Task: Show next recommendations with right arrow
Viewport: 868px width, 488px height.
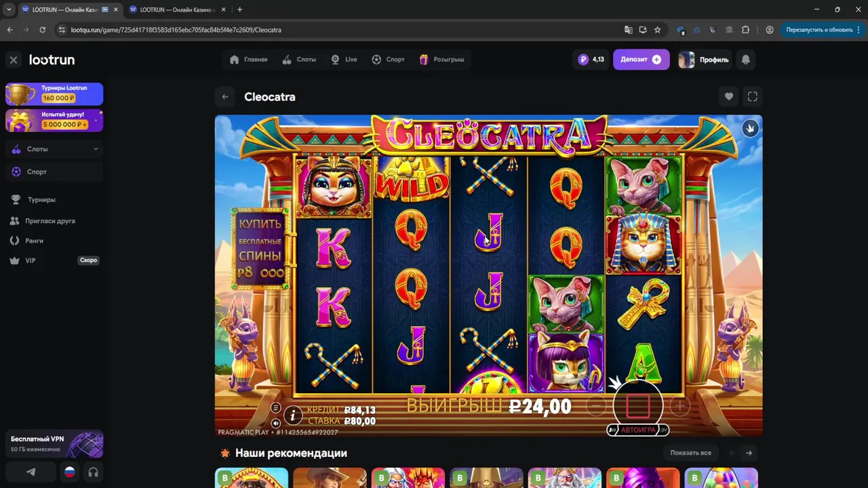Action: click(x=749, y=453)
